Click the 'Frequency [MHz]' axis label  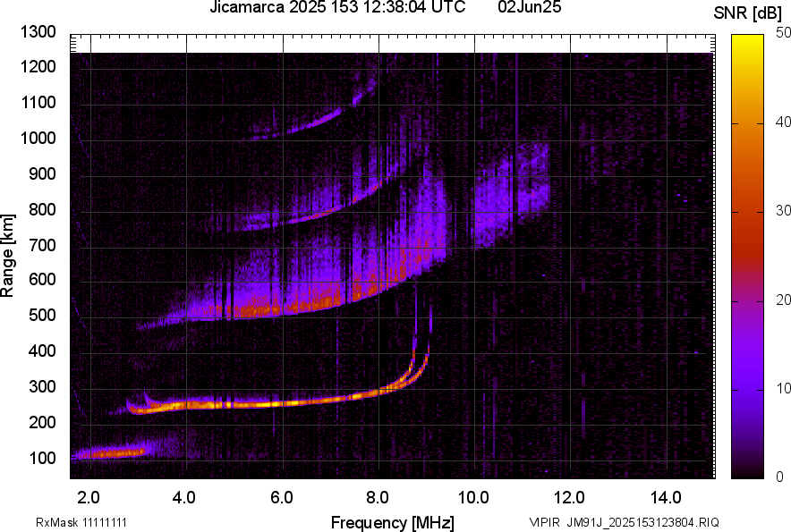tap(393, 522)
